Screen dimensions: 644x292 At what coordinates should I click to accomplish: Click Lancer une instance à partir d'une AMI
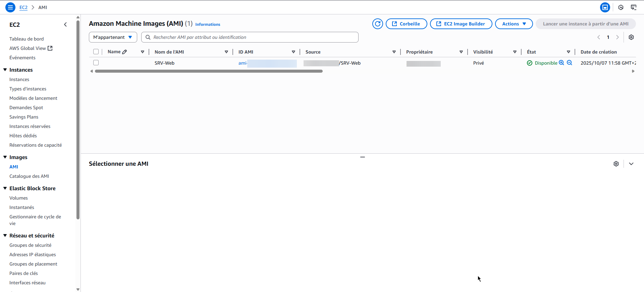(x=586, y=24)
